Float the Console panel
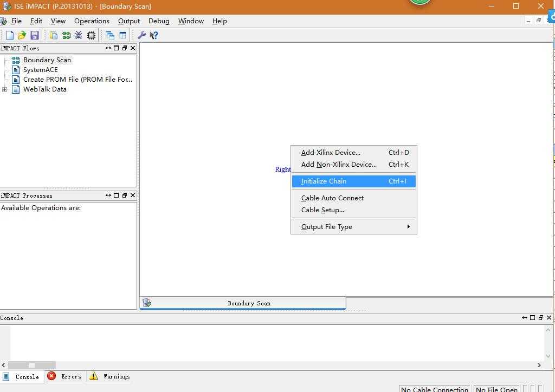The height and width of the screenshot is (392, 555). [x=541, y=318]
